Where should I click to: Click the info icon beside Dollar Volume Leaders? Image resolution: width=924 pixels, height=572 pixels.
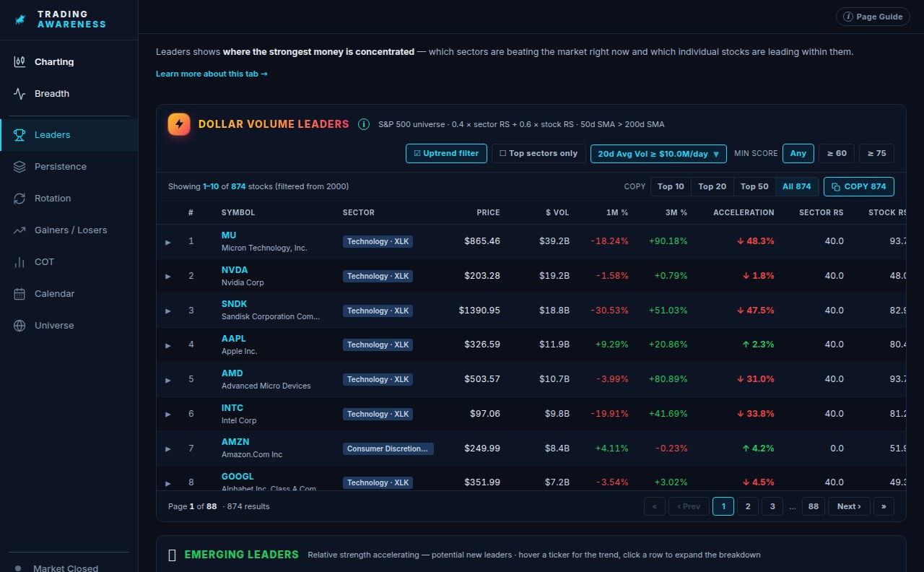tap(364, 124)
